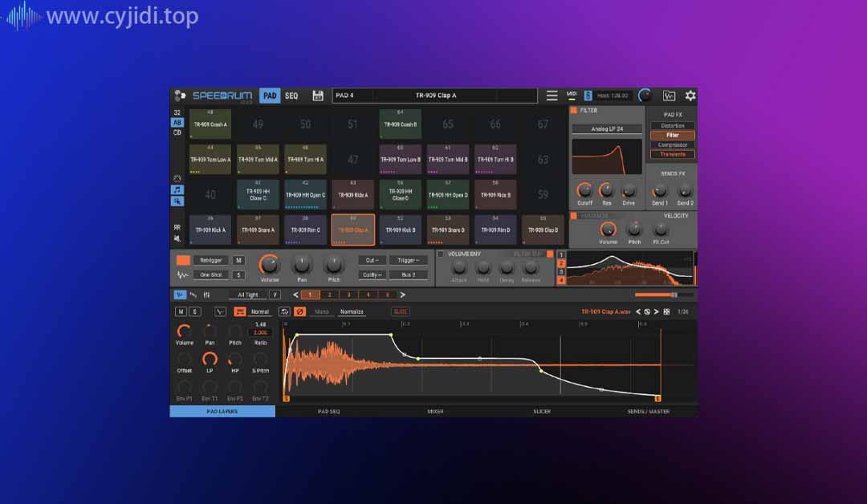Select the blue layer waveform view icon

point(180,295)
